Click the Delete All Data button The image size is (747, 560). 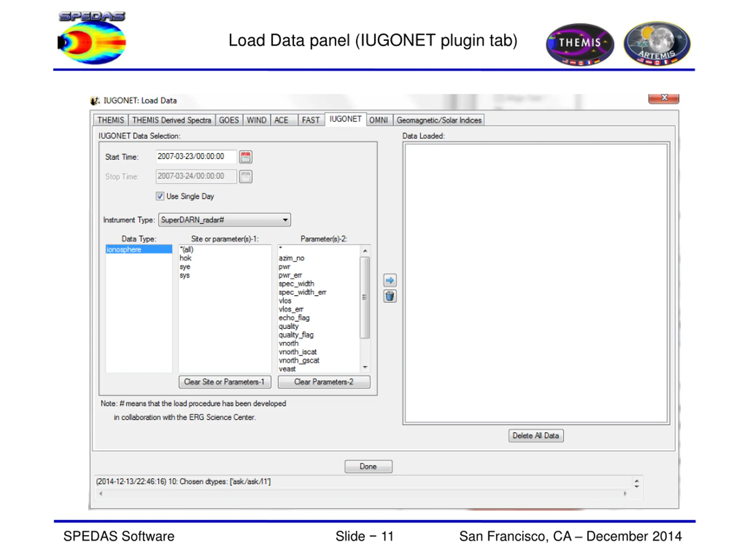[536, 436]
